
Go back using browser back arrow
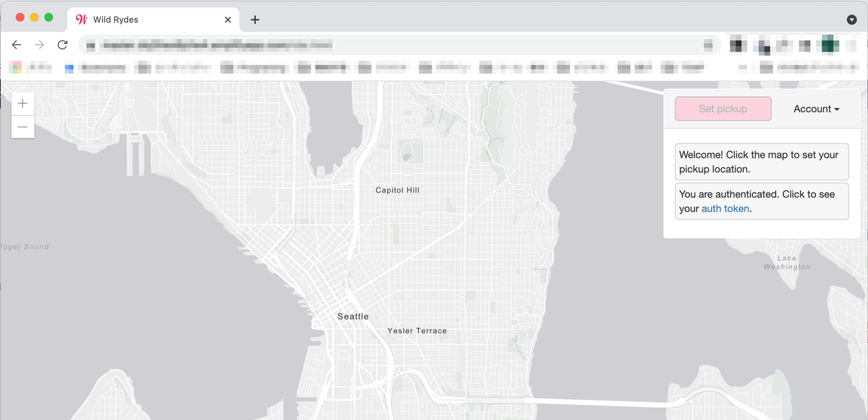[17, 45]
